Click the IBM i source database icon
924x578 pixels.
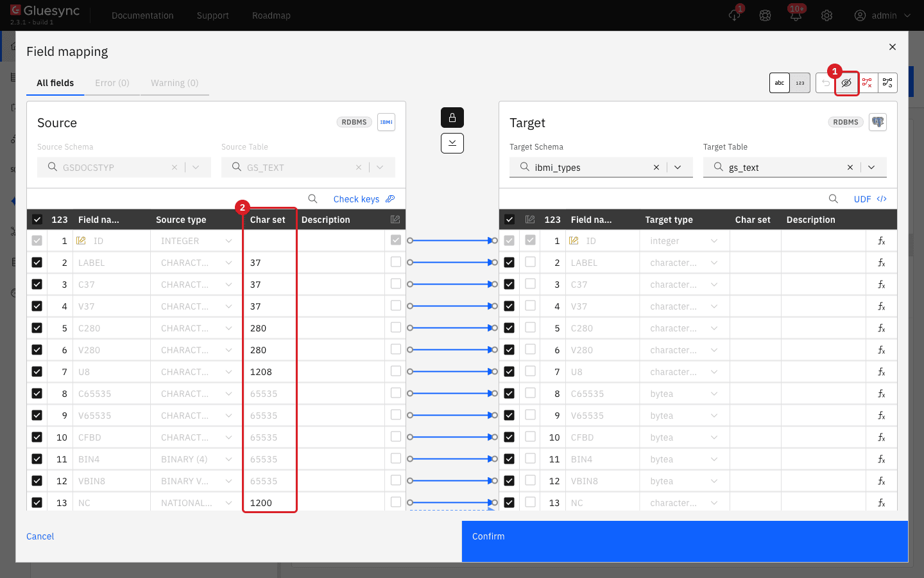(386, 122)
